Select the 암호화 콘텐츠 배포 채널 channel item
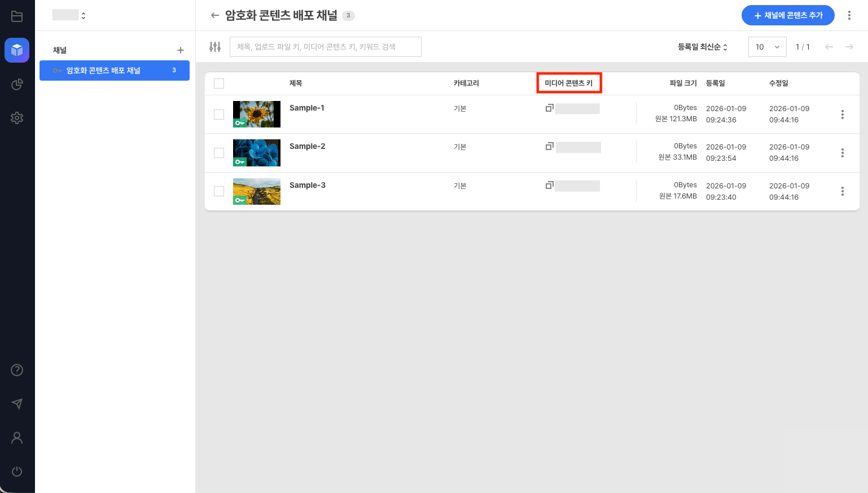Viewport: 868px width, 493px height. [x=114, y=71]
